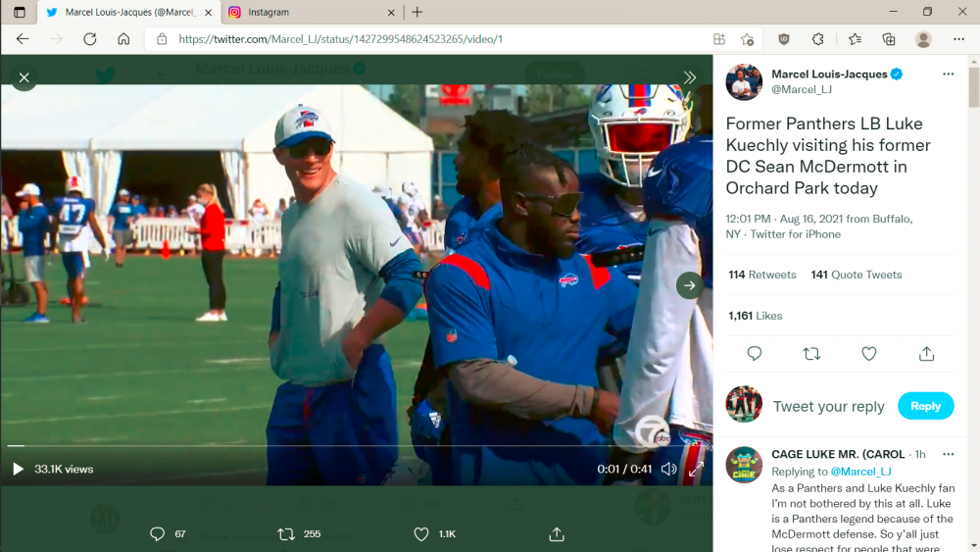Retweet using the sidebar retweet icon
Viewport: 980px width, 552px height.
tap(811, 354)
